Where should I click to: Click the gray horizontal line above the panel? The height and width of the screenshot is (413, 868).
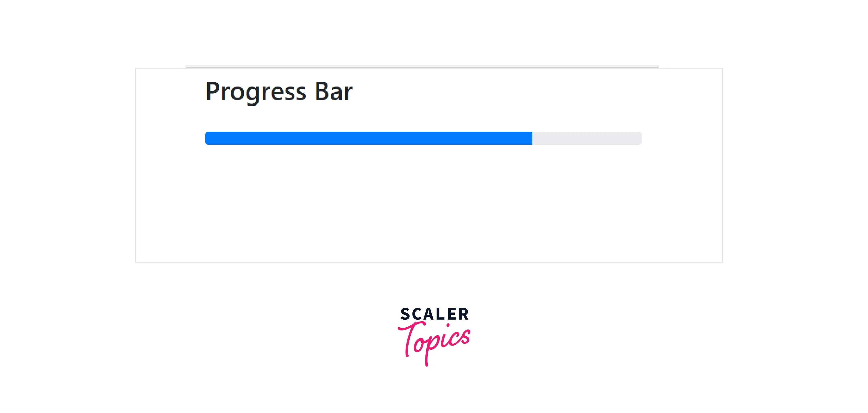point(422,67)
